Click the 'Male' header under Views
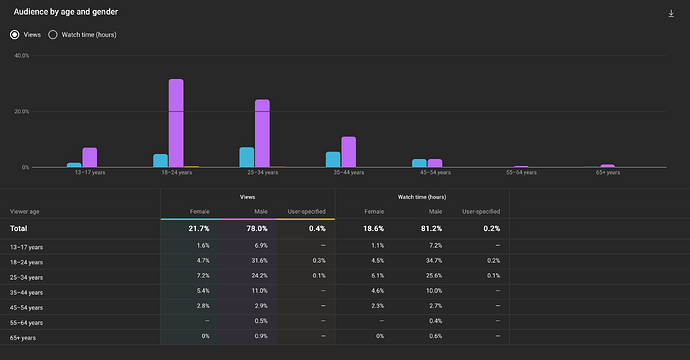The width and height of the screenshot is (690, 360). tap(261, 212)
